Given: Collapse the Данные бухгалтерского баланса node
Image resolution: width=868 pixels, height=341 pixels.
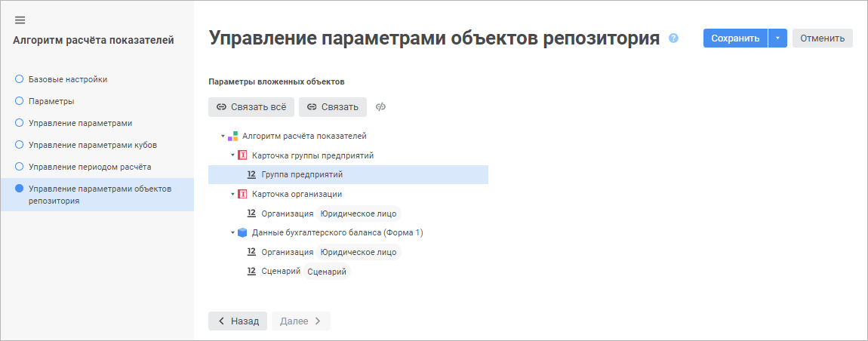Looking at the screenshot, I should [233, 232].
